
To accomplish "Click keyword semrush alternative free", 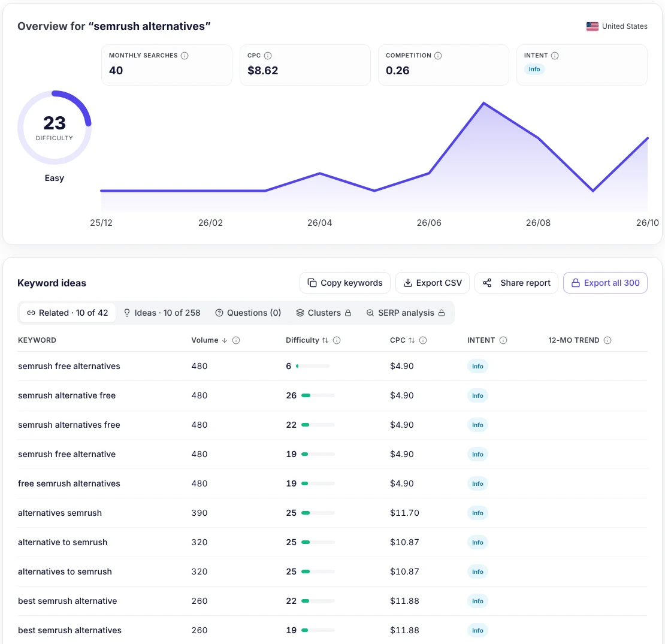I will tap(66, 395).
